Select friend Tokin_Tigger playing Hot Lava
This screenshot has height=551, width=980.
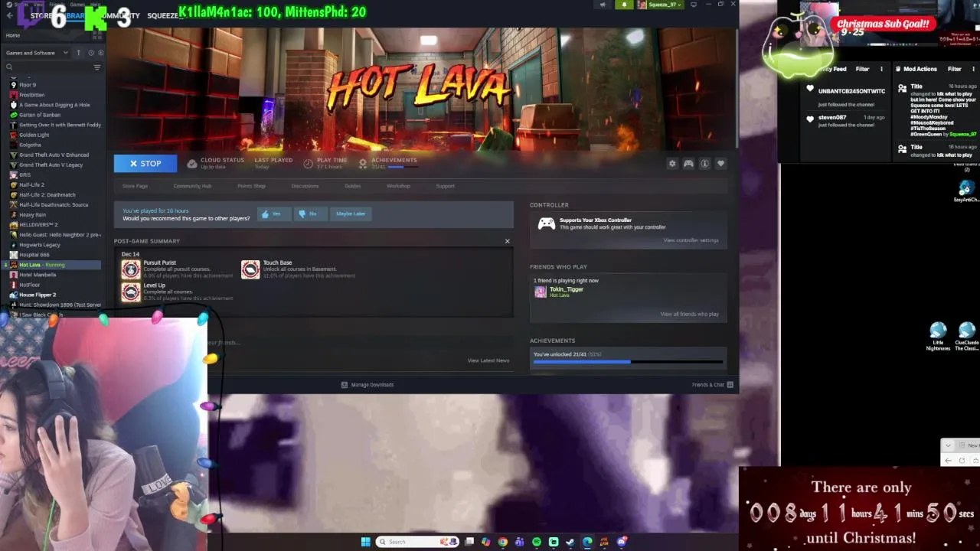566,291
